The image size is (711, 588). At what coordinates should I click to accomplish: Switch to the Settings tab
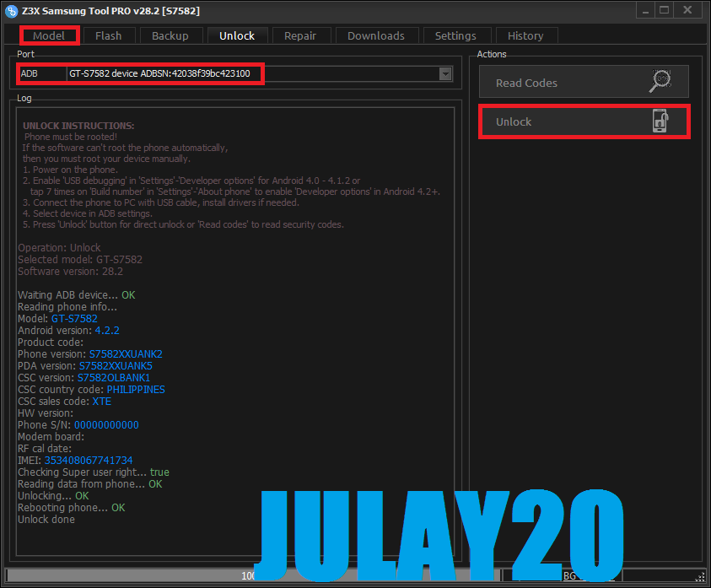pyautogui.click(x=455, y=35)
